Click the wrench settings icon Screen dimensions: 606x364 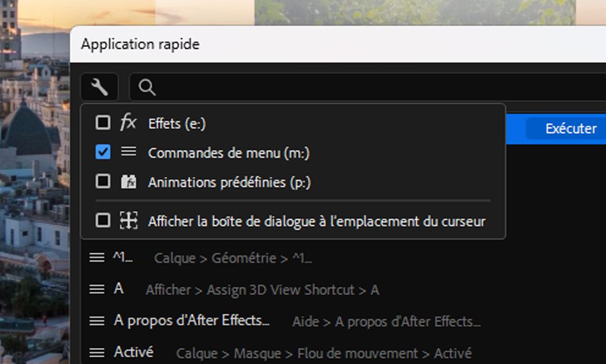pos(99,88)
